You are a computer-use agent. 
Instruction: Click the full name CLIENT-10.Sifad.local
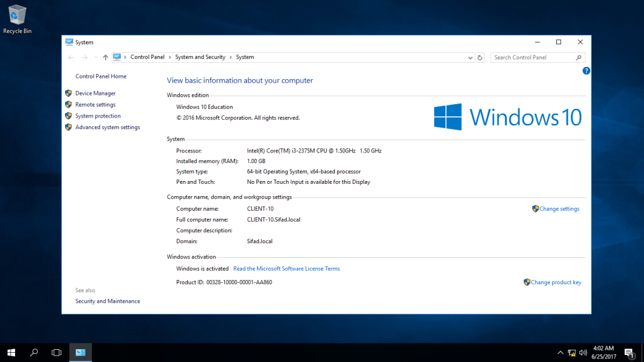(x=274, y=219)
